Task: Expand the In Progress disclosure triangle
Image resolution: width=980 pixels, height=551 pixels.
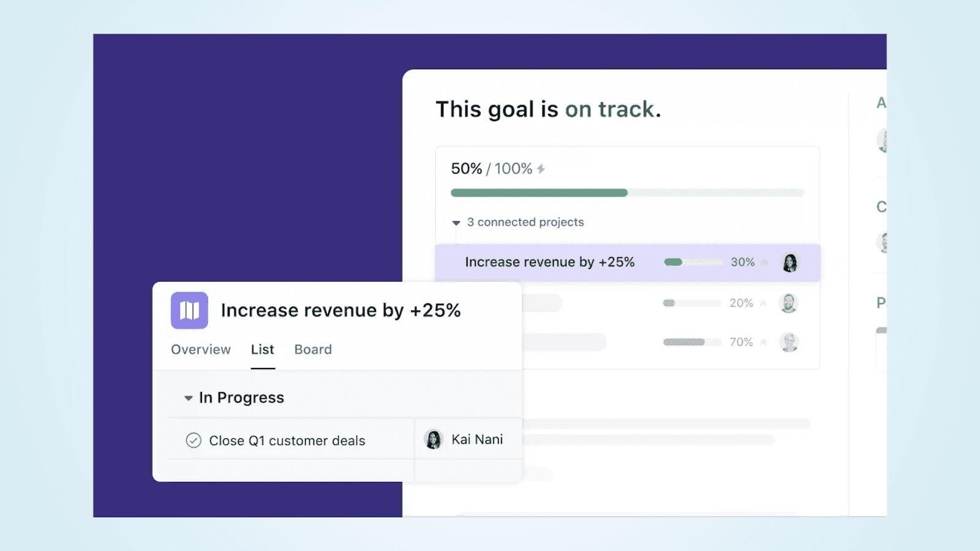Action: click(x=188, y=397)
